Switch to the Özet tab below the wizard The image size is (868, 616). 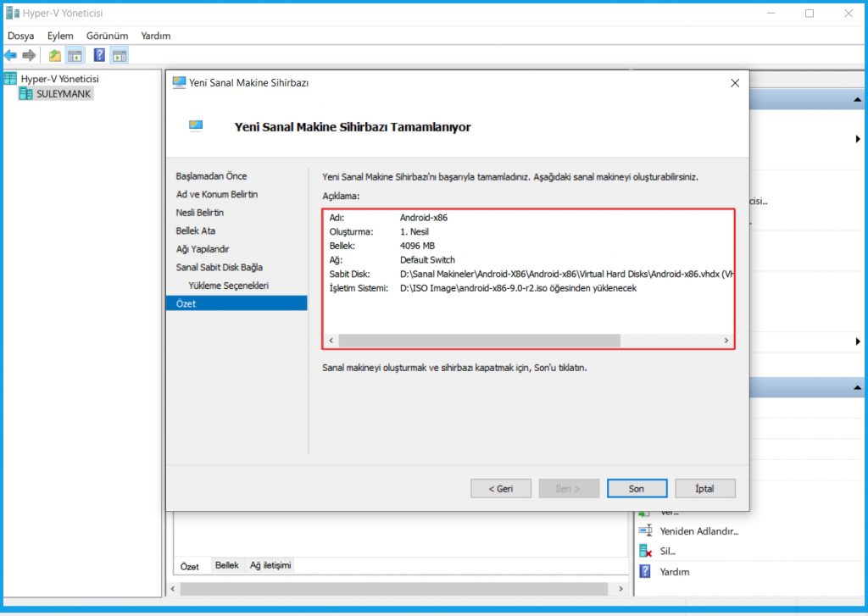point(189,566)
